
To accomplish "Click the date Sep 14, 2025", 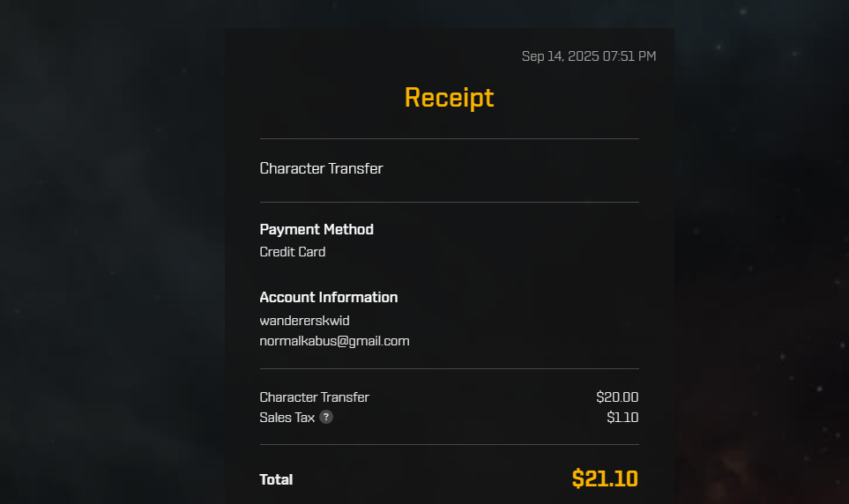I will 560,56.
